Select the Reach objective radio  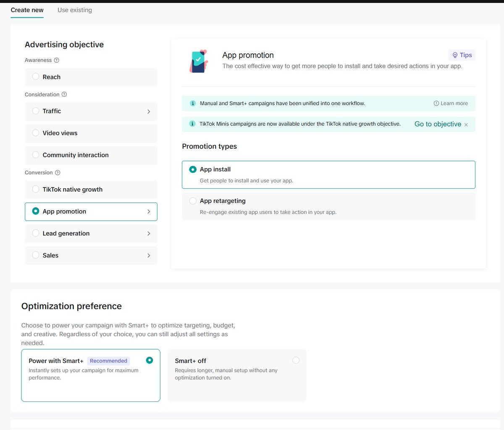(36, 77)
